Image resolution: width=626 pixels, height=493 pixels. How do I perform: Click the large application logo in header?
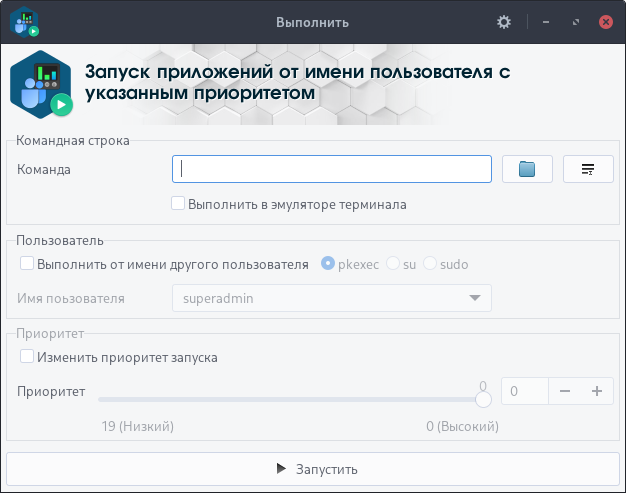[42, 85]
